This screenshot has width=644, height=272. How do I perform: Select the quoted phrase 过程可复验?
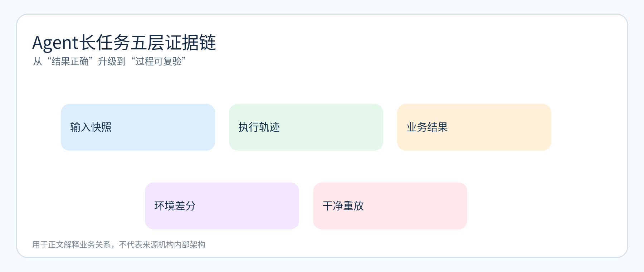(x=158, y=62)
